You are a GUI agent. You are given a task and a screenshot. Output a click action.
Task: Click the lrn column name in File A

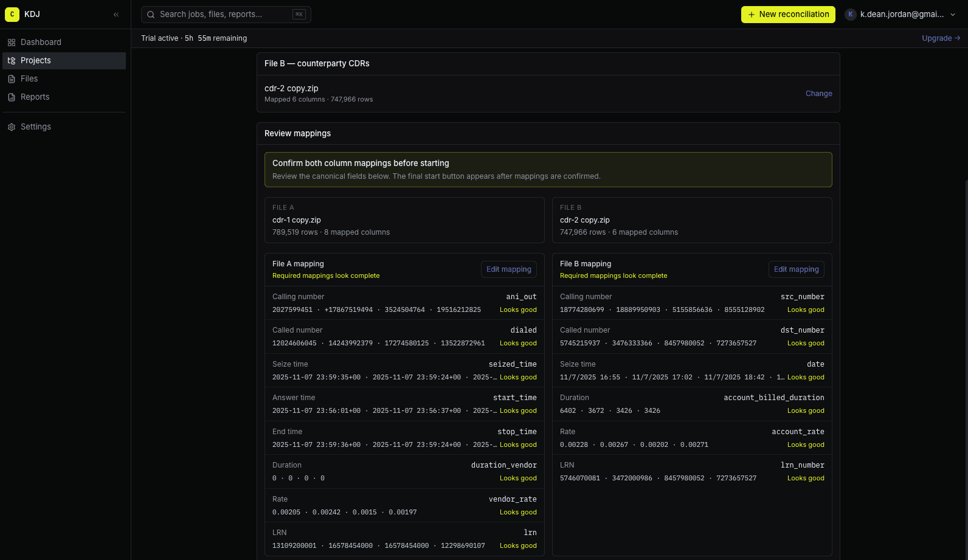tap(530, 533)
